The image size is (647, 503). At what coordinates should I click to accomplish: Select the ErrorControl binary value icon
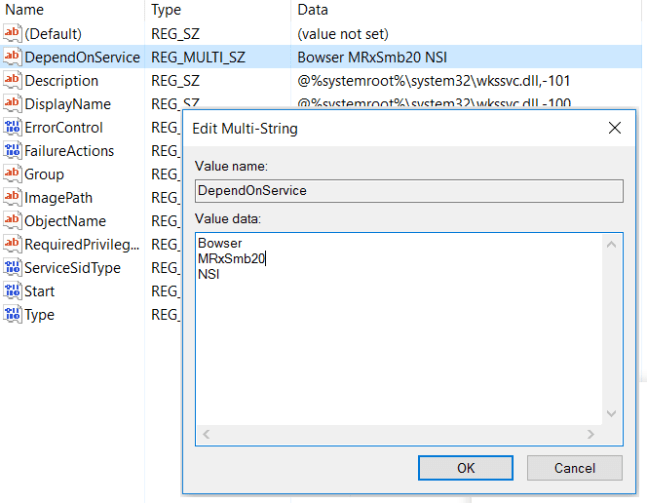(12, 127)
